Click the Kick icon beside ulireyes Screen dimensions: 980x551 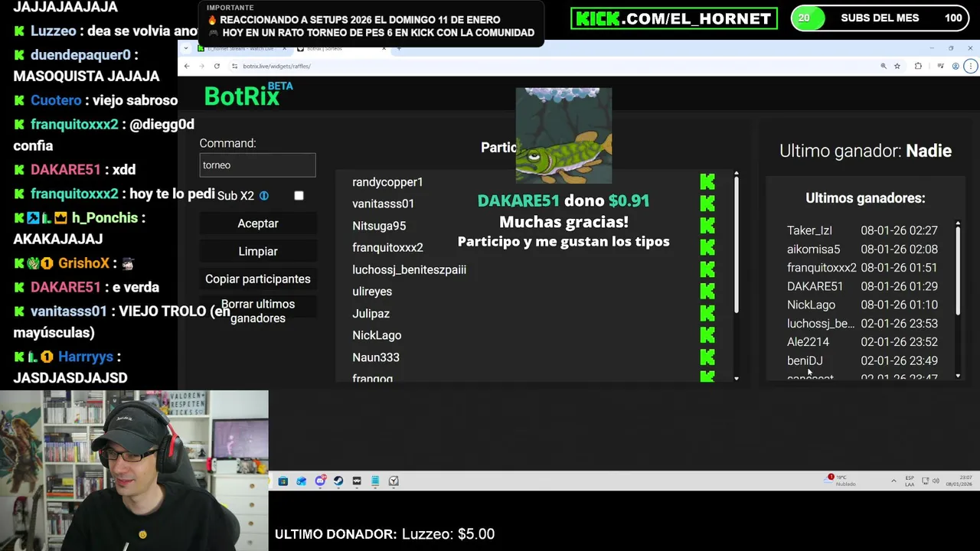point(707,292)
